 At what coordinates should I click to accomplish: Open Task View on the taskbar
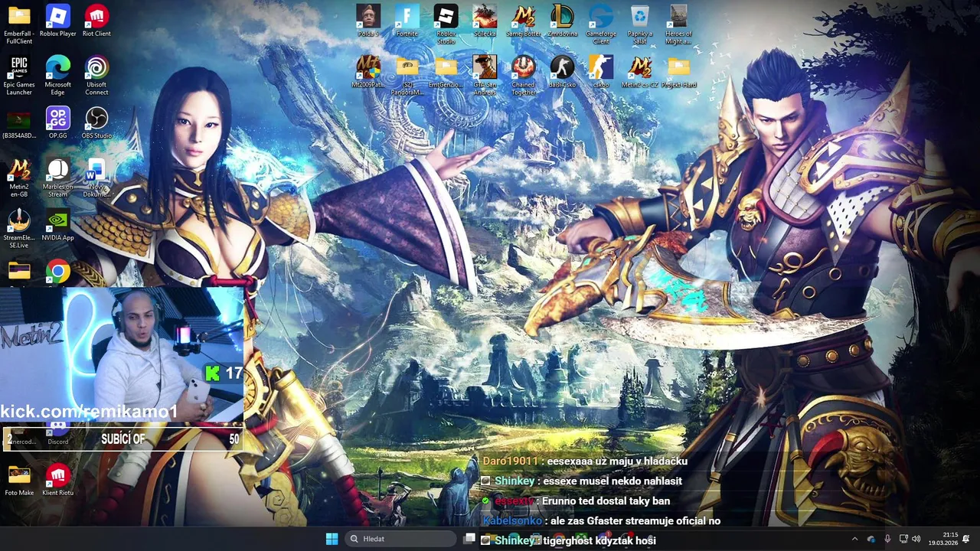469,539
